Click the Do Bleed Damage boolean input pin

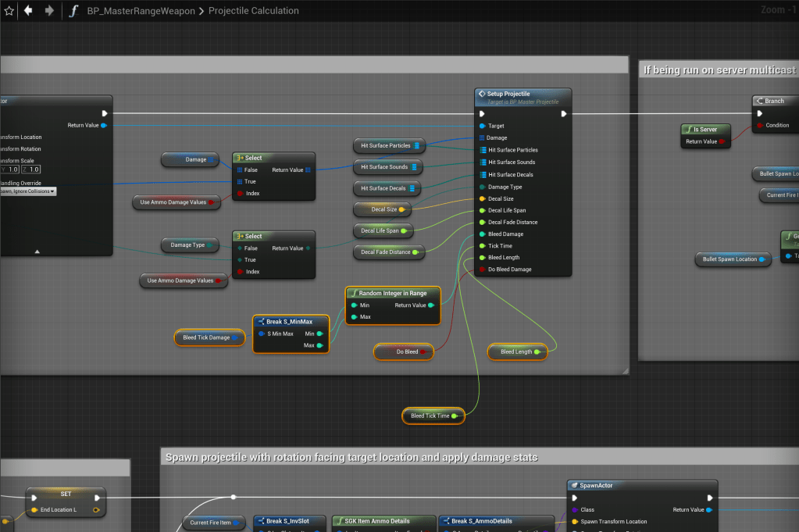click(x=481, y=270)
